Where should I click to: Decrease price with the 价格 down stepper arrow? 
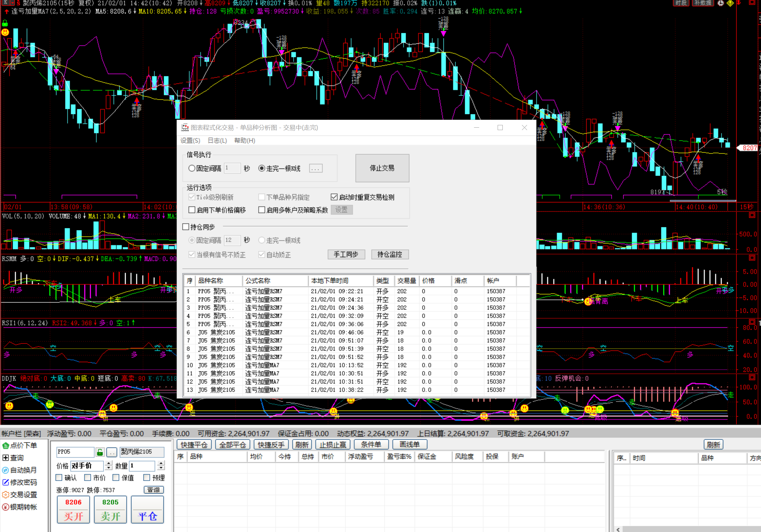coord(109,468)
